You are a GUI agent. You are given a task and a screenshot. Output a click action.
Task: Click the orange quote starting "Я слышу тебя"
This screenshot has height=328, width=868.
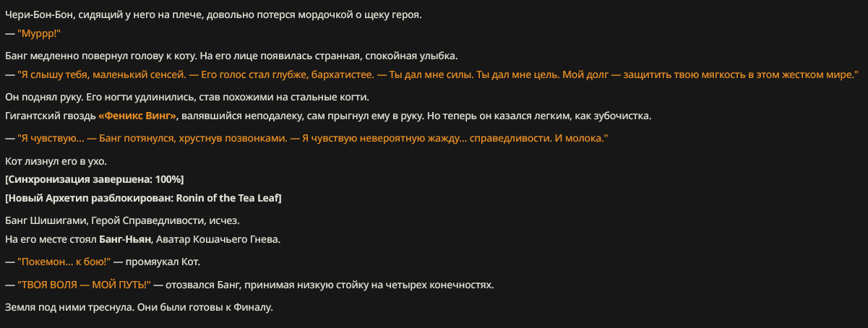click(438, 74)
